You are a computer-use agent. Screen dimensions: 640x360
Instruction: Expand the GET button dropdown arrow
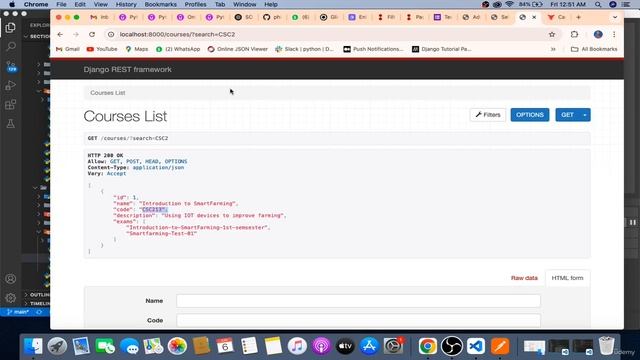click(585, 115)
